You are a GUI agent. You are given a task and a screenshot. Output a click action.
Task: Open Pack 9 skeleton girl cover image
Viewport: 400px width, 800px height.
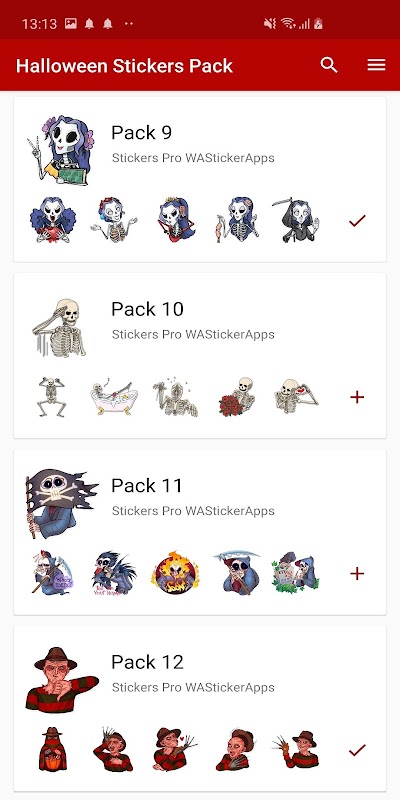61,149
